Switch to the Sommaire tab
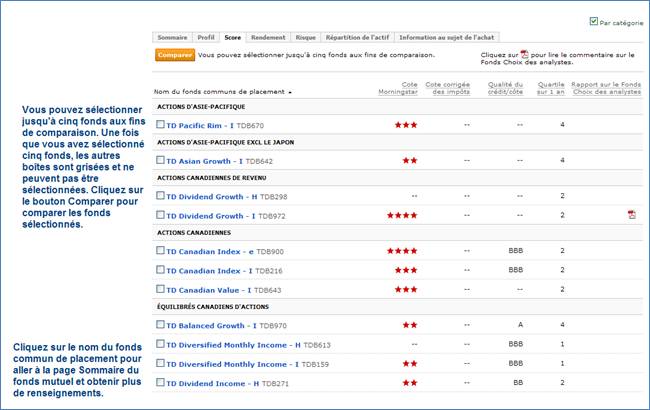The height and width of the screenshot is (410, 650). 172,37
